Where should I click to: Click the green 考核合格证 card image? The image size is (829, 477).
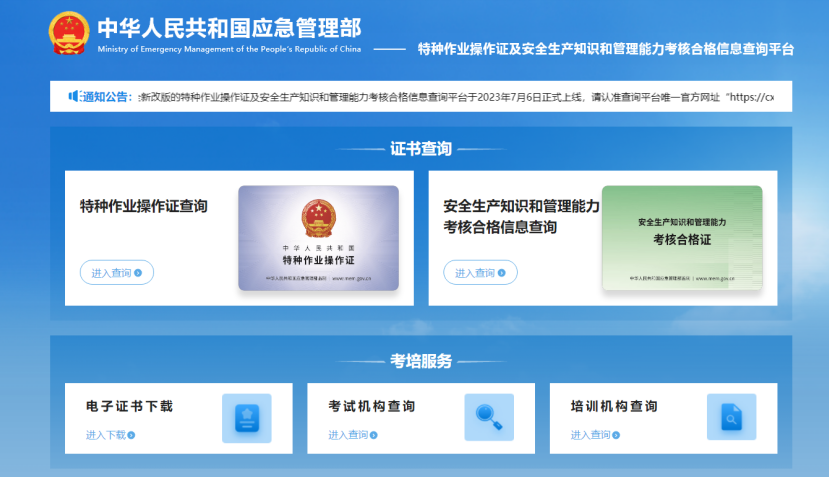coord(682,238)
